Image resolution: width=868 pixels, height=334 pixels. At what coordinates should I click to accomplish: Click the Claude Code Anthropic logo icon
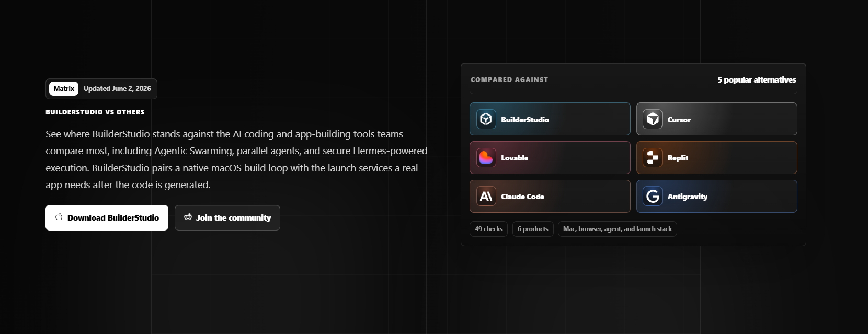(x=486, y=197)
